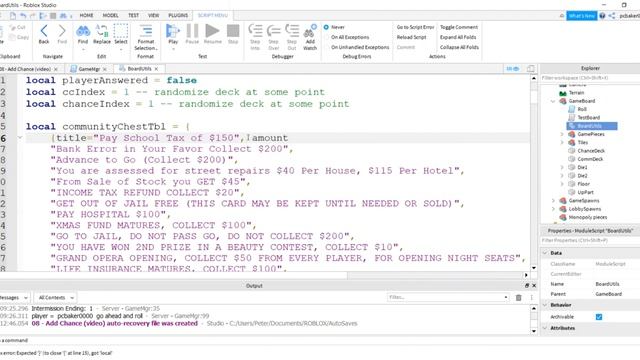The image size is (640, 360).
Task: Expand the Die1 tree node
Action: [562, 167]
